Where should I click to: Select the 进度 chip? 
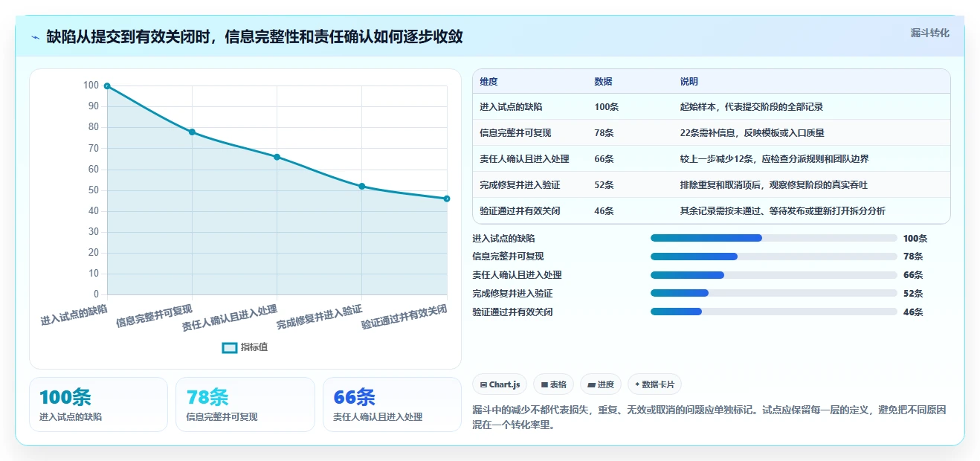[601, 384]
